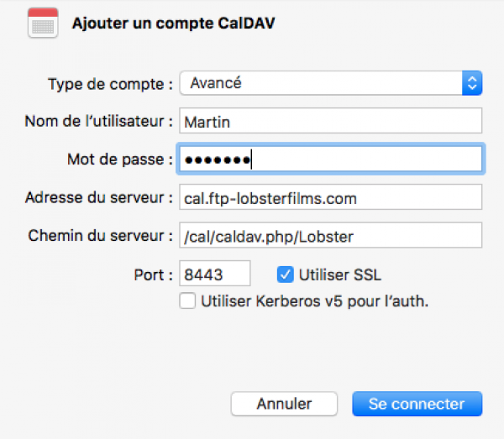This screenshot has width=504, height=439.
Task: Click the 'Utiliser Kerberos v5 pour l'auth.' label text
Action: tap(315, 301)
